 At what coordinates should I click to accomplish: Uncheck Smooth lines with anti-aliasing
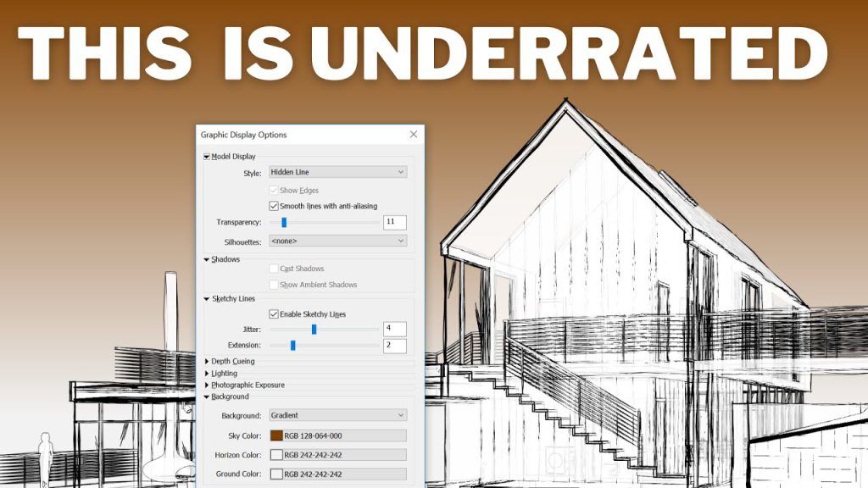pos(273,204)
